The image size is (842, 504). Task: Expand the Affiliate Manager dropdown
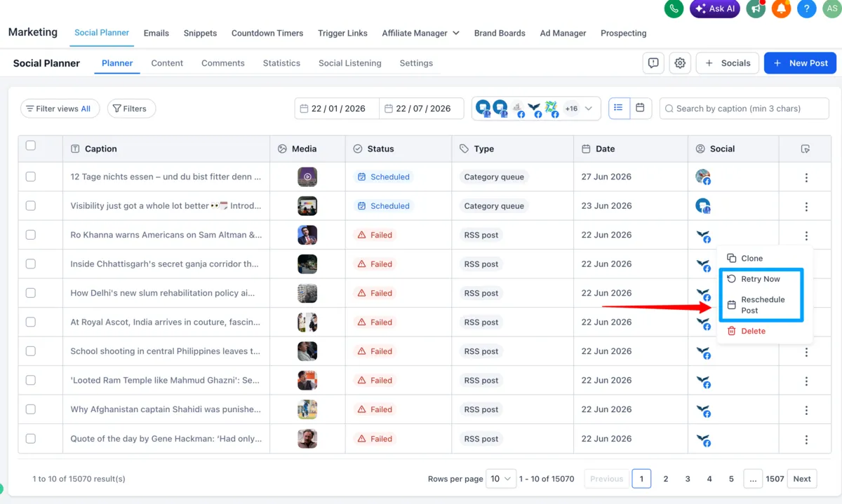(420, 33)
